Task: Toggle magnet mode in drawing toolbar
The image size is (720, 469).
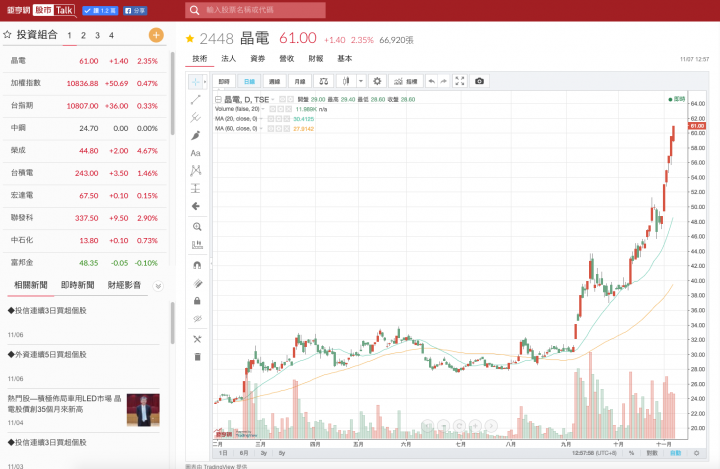Action: (x=197, y=265)
